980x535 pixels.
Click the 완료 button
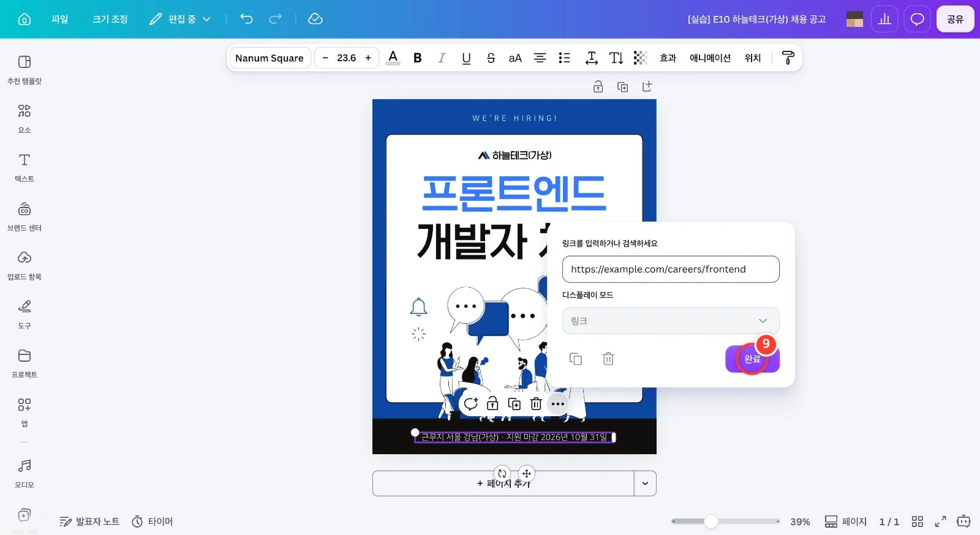tap(752, 359)
